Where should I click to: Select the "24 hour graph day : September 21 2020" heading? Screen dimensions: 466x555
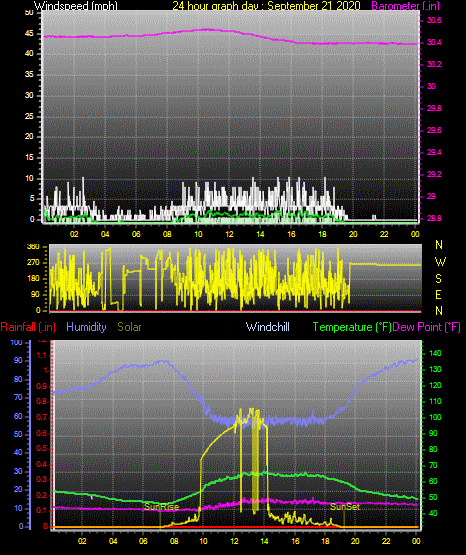point(266,5)
